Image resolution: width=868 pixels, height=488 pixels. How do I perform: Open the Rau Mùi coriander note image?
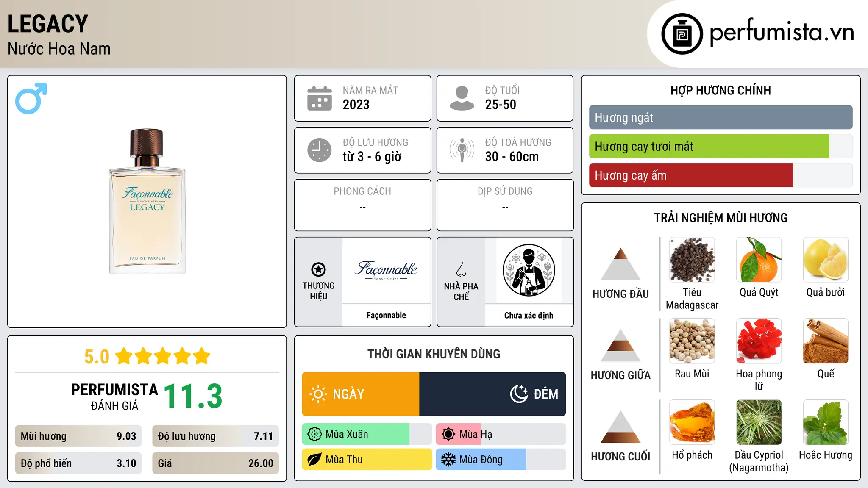click(x=692, y=341)
